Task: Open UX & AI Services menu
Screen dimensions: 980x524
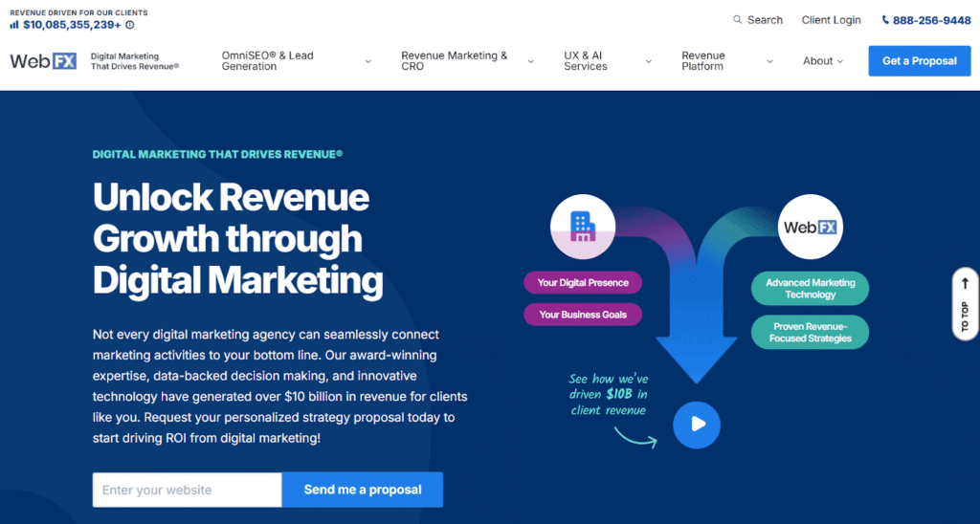Action: (x=586, y=61)
